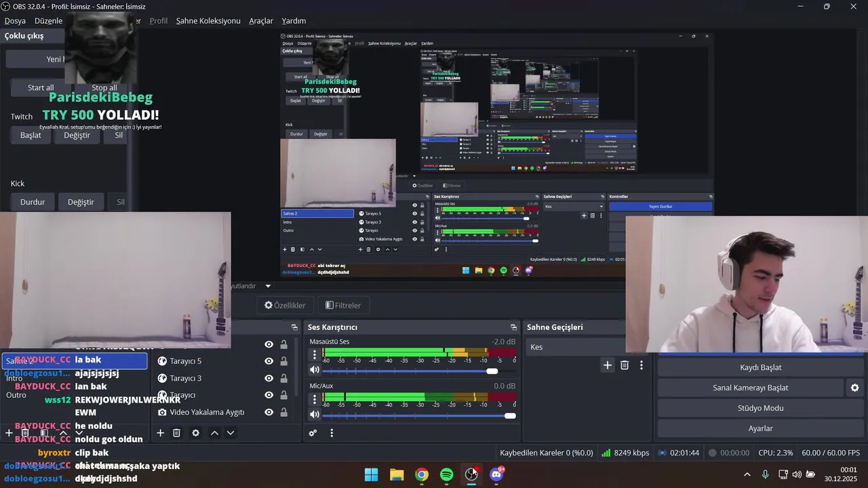Undock the sources panel via float icon
This screenshot has height=488, width=868.
[294, 327]
